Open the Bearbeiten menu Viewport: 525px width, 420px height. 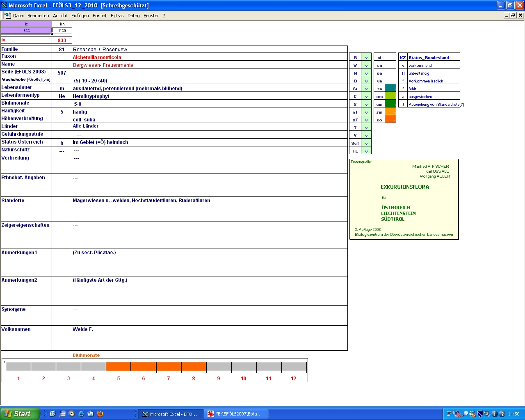(x=38, y=16)
